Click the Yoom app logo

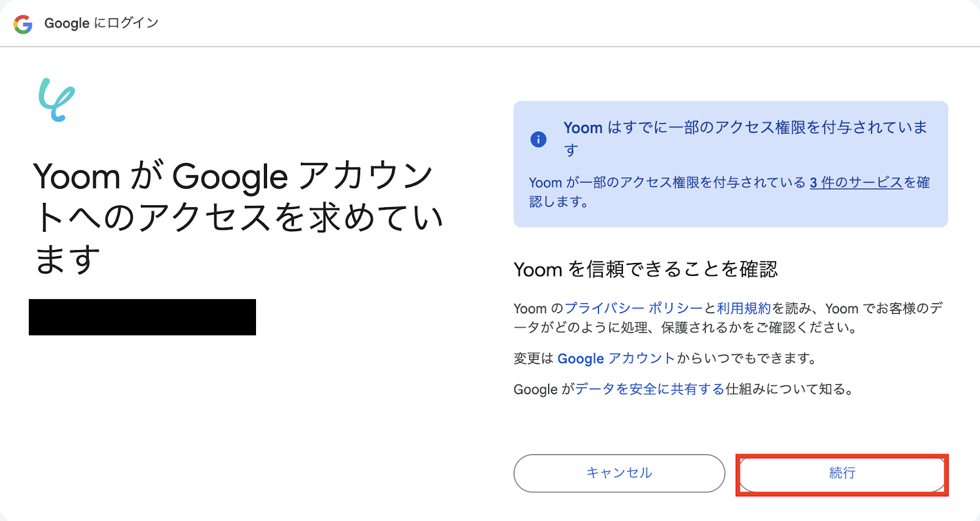pos(56,100)
